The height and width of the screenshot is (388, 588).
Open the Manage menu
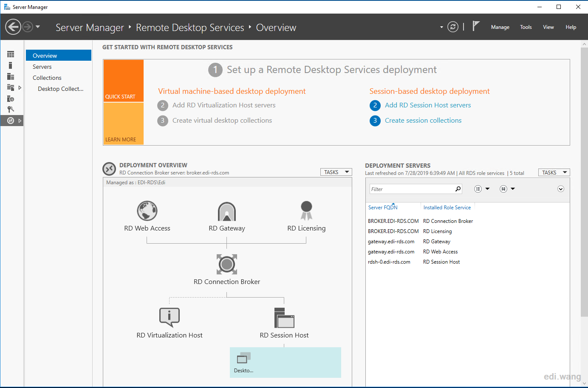[x=500, y=27]
